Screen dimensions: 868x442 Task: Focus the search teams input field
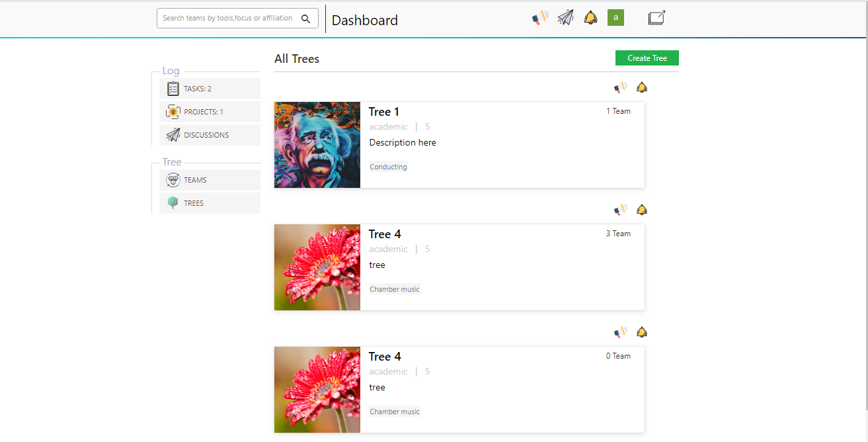(x=227, y=19)
